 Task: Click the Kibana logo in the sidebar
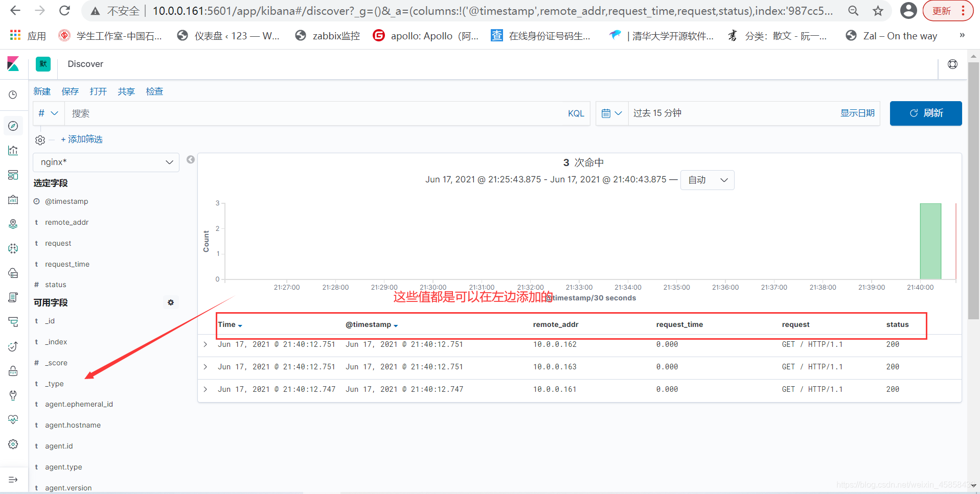13,64
